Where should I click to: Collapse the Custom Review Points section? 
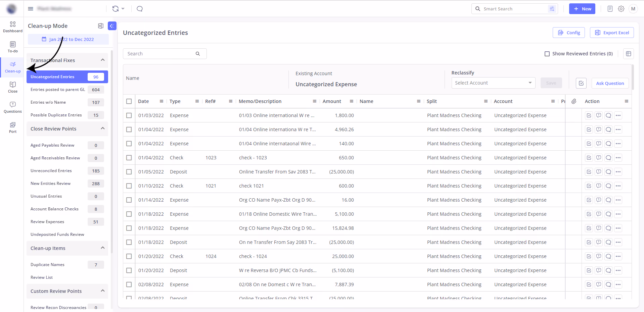[x=103, y=291]
